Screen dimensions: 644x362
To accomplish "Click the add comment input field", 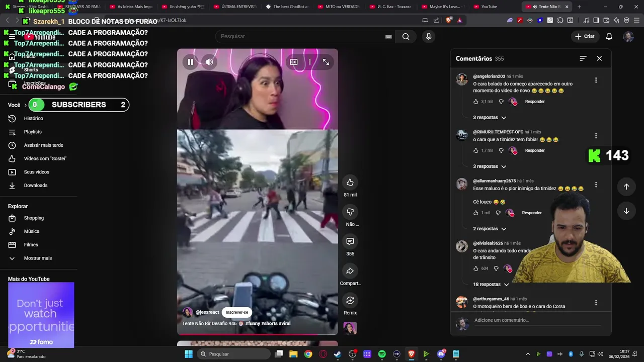I will [x=537, y=320].
